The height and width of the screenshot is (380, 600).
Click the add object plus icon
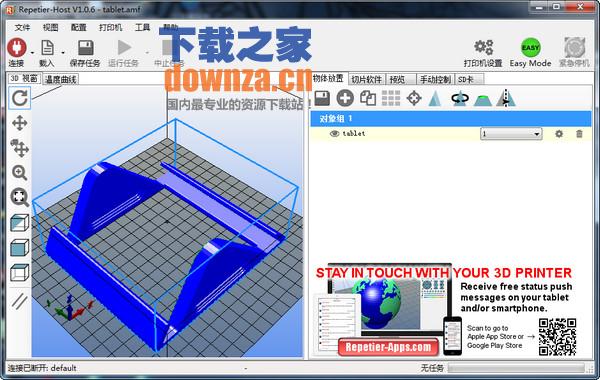(345, 98)
